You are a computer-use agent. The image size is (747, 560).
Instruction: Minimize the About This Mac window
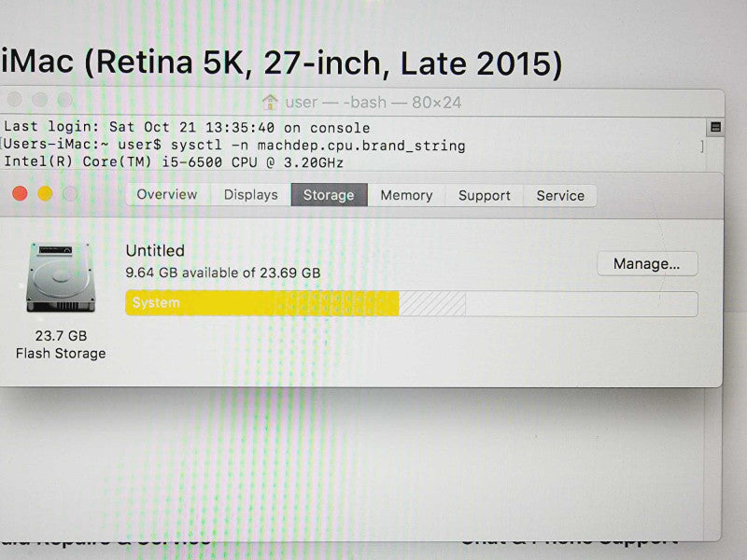45,194
